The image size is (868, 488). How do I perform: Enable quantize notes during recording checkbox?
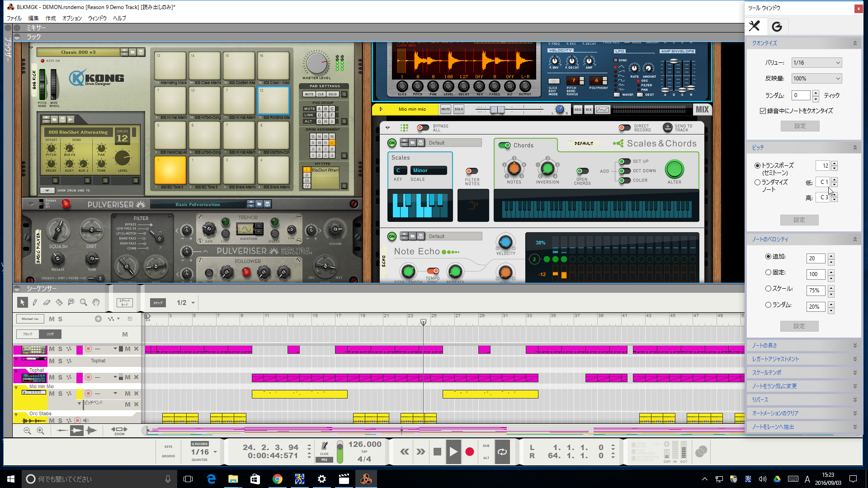click(x=763, y=111)
